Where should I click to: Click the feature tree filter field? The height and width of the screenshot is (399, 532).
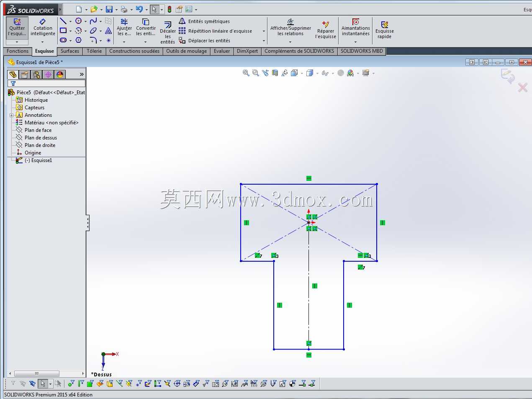click(46, 83)
